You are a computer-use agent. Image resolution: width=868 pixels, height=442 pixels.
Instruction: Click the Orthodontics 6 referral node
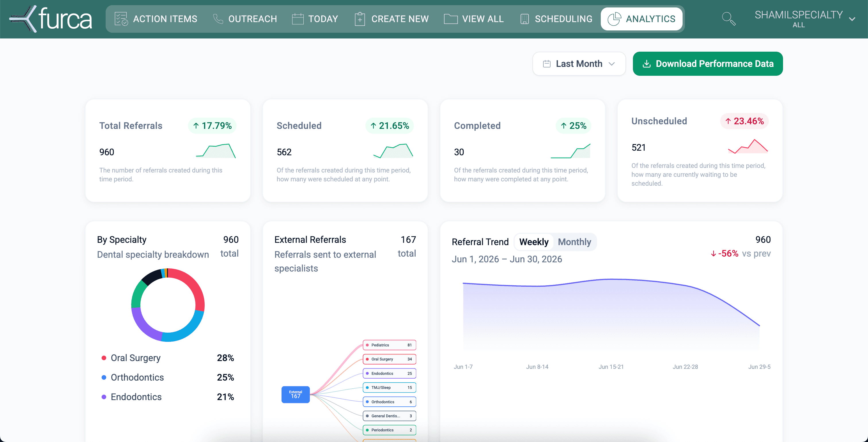pos(389,402)
